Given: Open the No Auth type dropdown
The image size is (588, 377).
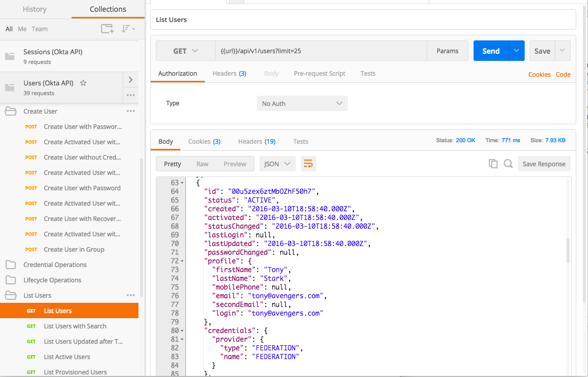Looking at the screenshot, I should click(302, 103).
